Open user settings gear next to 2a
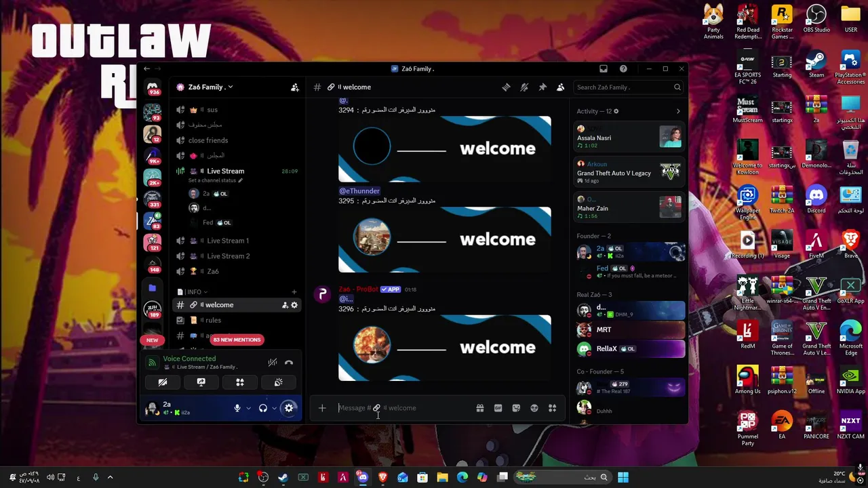Screen dimensions: 868x488 289,408
